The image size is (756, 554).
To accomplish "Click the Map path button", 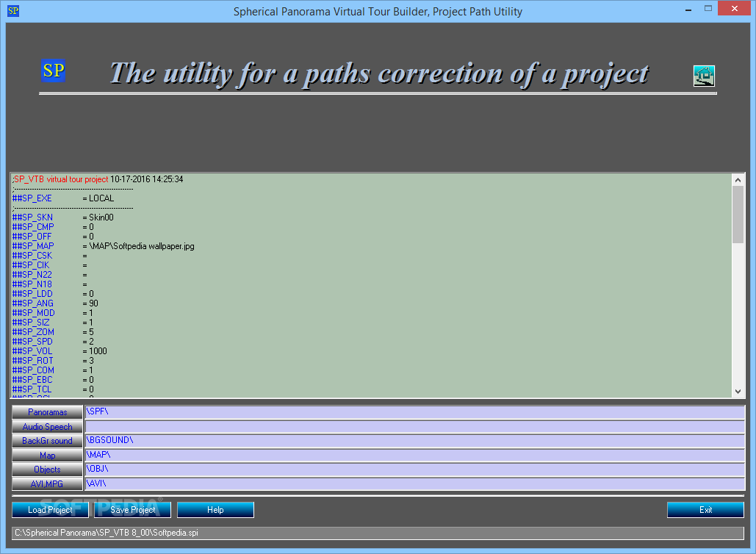I will click(x=47, y=455).
